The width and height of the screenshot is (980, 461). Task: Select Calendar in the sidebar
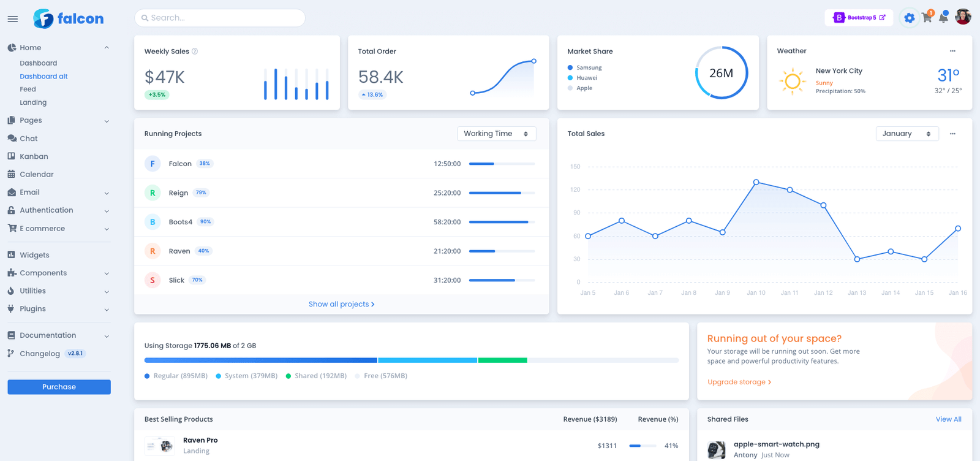click(x=36, y=174)
